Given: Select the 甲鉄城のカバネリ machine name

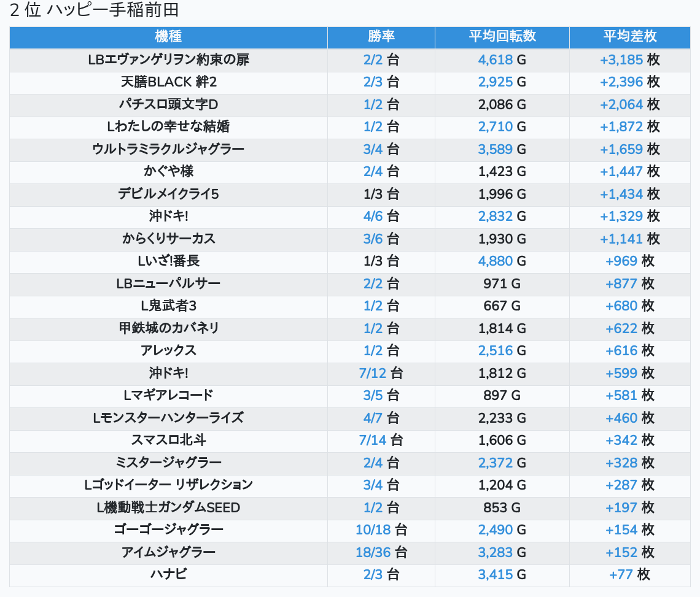Looking at the screenshot, I should point(168,328).
